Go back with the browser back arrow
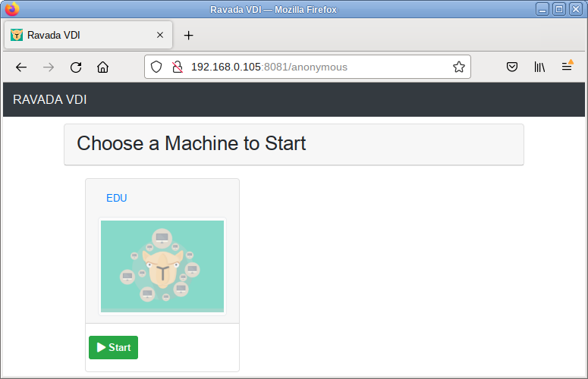Image resolution: width=588 pixels, height=379 pixels. pyautogui.click(x=21, y=67)
